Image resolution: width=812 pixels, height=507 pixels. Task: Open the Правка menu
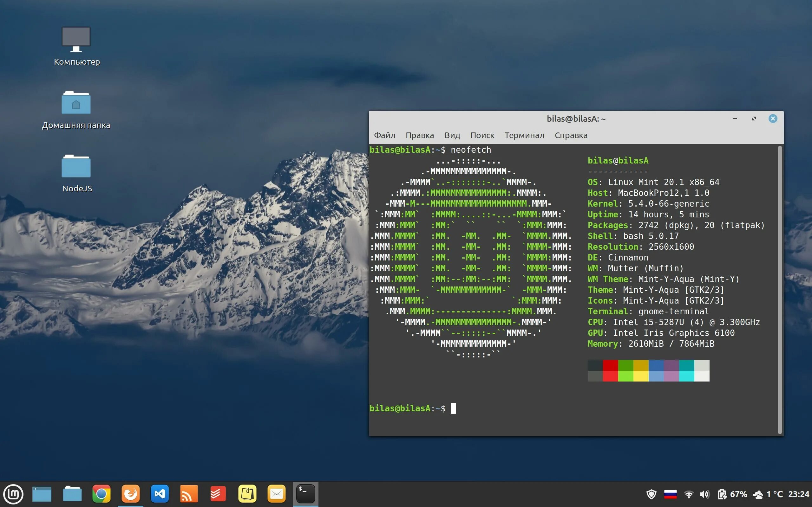tap(419, 135)
